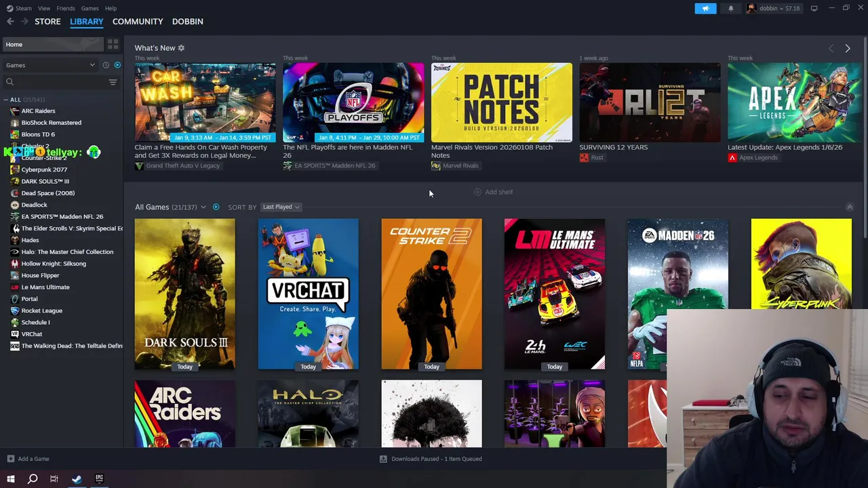Select Cyberpunk 2077 in sidebar list
This screenshot has width=868, height=488.
(44, 169)
